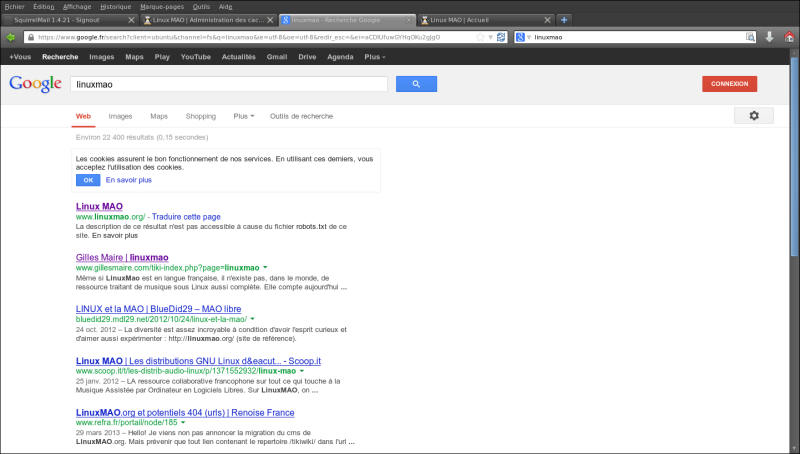Close the Linux MAO Accueil tab
Image resolution: width=800 pixels, height=454 pixels.
tap(547, 20)
